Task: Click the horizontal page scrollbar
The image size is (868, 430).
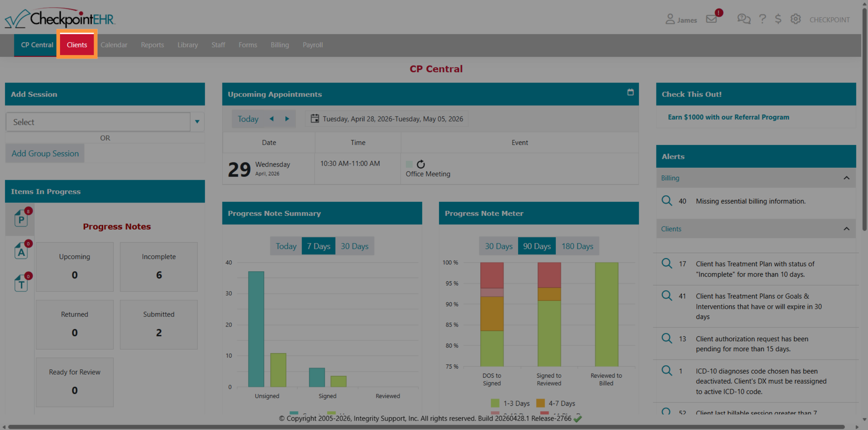Action: [427, 427]
